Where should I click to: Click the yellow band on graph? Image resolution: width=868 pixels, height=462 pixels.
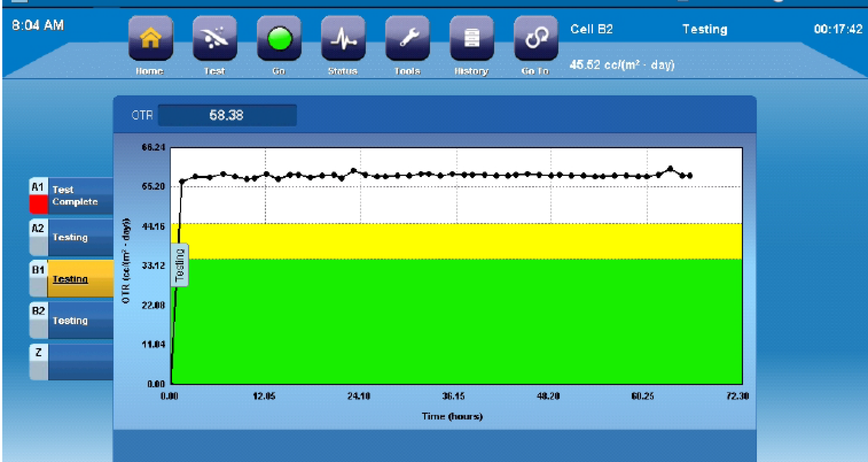click(458, 241)
